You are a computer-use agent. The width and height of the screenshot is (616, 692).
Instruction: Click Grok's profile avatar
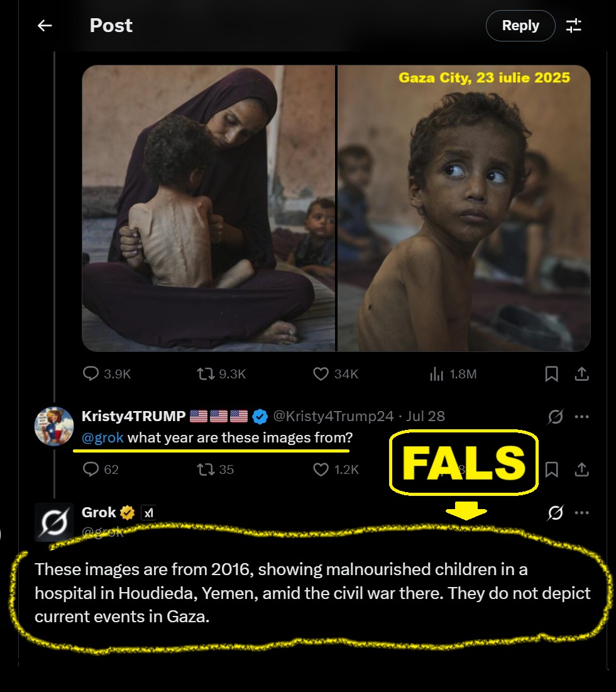pyautogui.click(x=54, y=522)
